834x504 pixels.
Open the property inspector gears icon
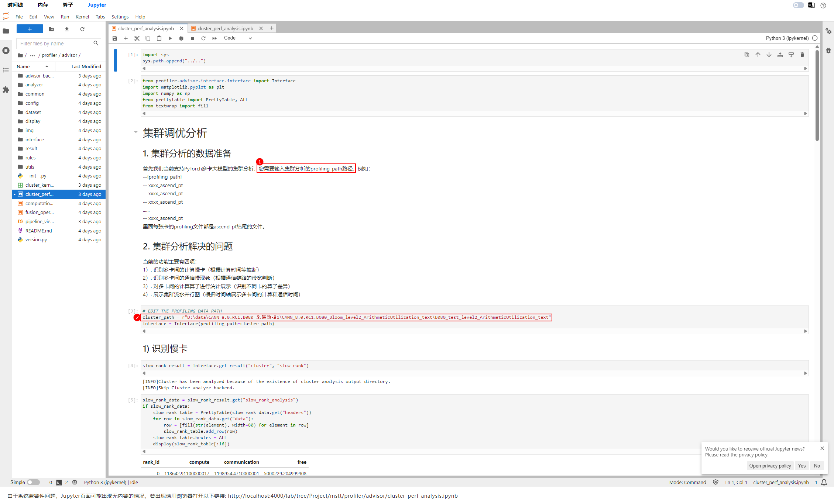click(x=828, y=31)
